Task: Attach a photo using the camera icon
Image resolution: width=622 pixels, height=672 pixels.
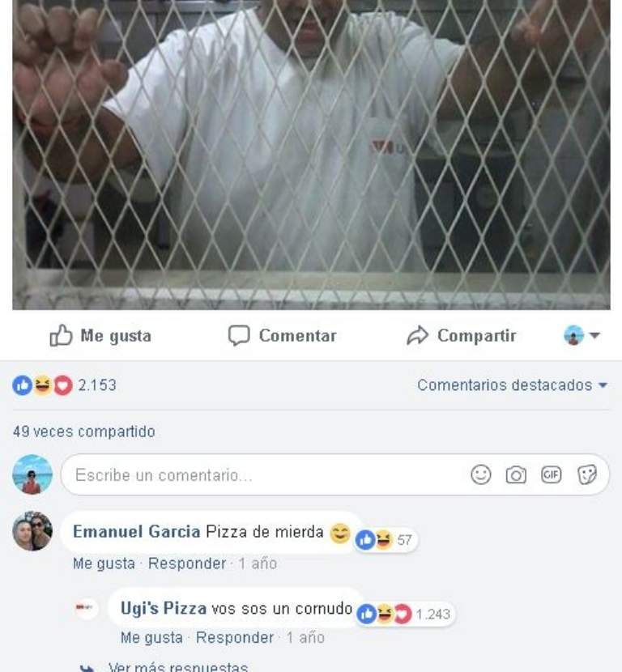Action: (516, 475)
